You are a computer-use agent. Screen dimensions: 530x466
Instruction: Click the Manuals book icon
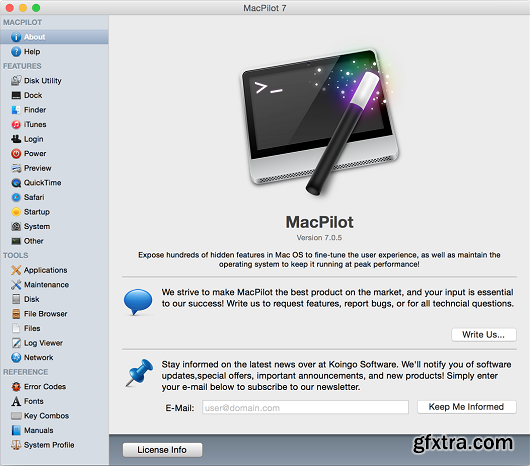tap(16, 430)
